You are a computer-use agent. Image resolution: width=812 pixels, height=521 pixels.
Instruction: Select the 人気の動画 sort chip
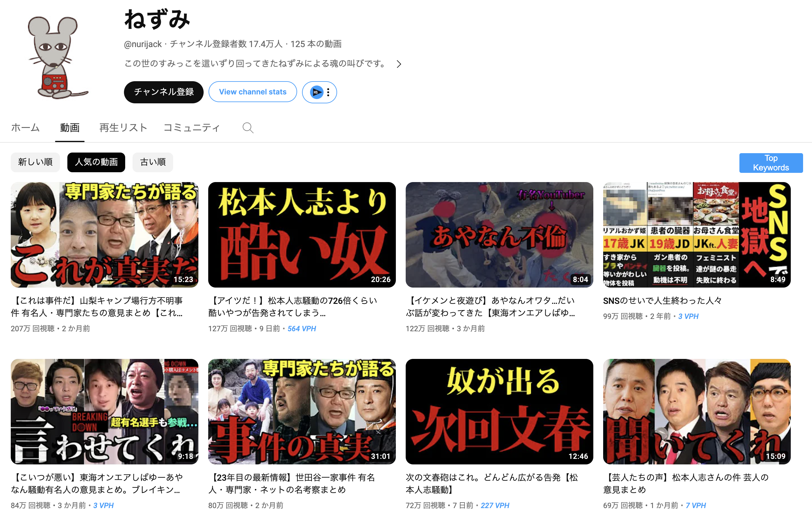[96, 162]
